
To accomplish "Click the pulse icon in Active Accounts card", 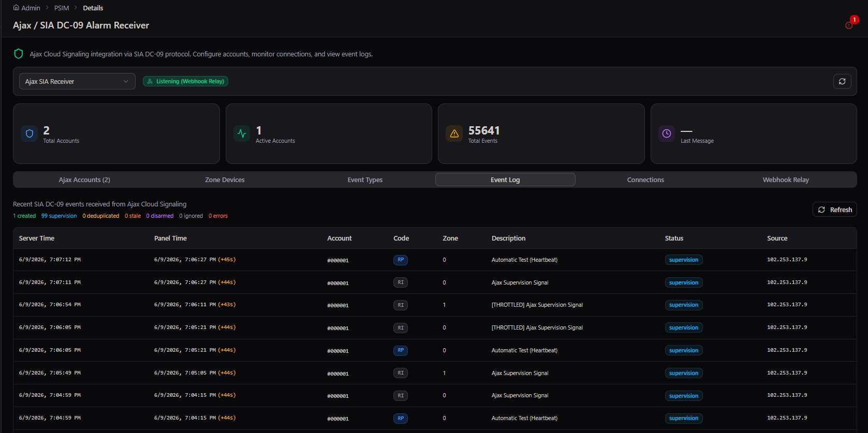I will click(x=242, y=133).
